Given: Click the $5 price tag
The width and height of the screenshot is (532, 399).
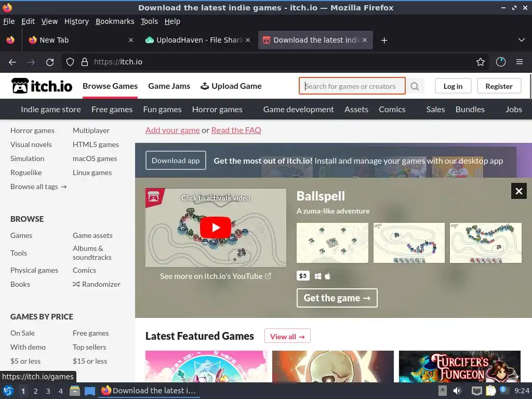Looking at the screenshot, I should (303, 276).
